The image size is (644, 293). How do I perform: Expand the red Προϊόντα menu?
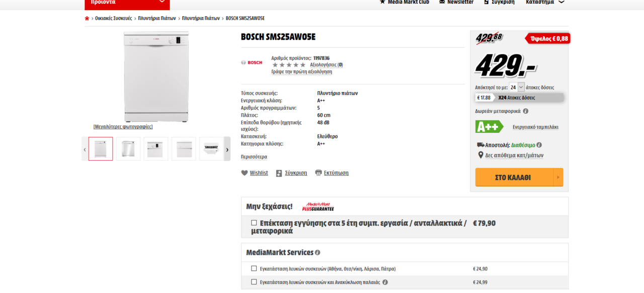(127, 4)
